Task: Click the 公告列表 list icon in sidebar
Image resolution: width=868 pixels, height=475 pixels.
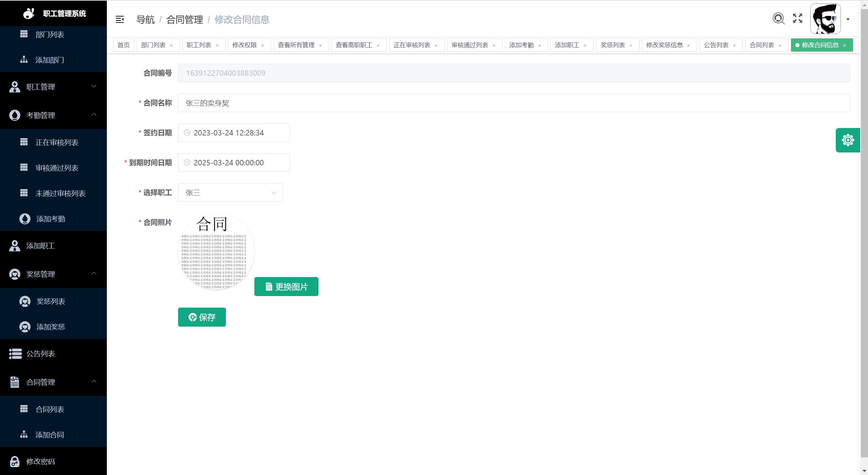Action: tap(15, 354)
